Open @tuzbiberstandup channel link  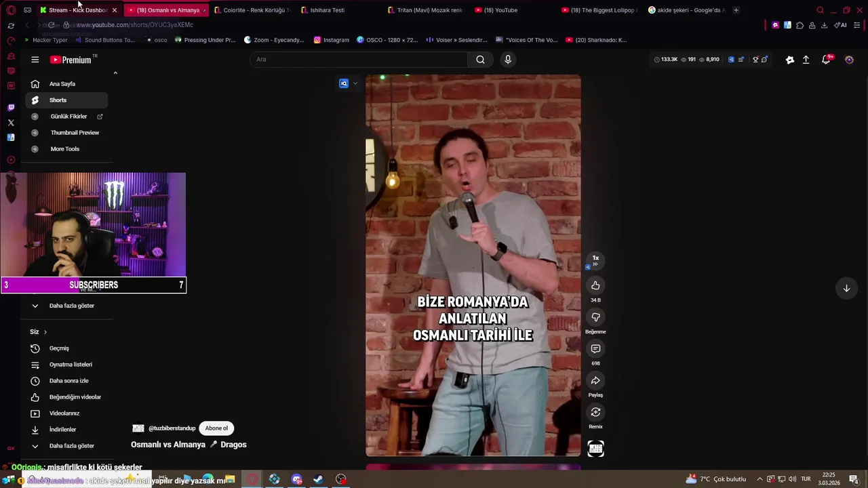172,428
